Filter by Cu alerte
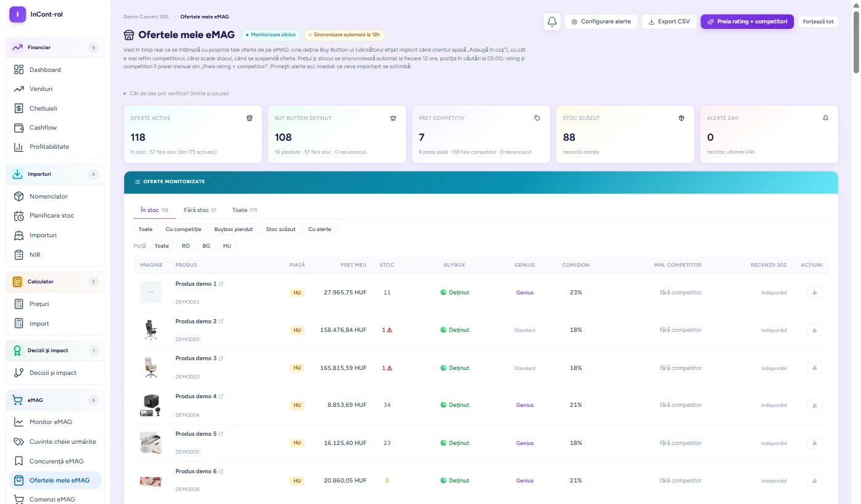The image size is (861, 504). (320, 229)
